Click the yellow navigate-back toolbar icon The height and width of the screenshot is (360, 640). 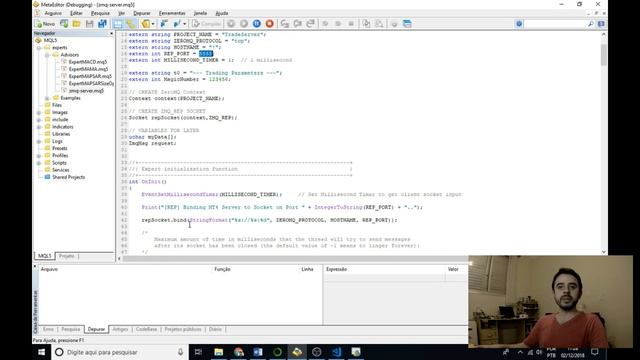pos(145,24)
